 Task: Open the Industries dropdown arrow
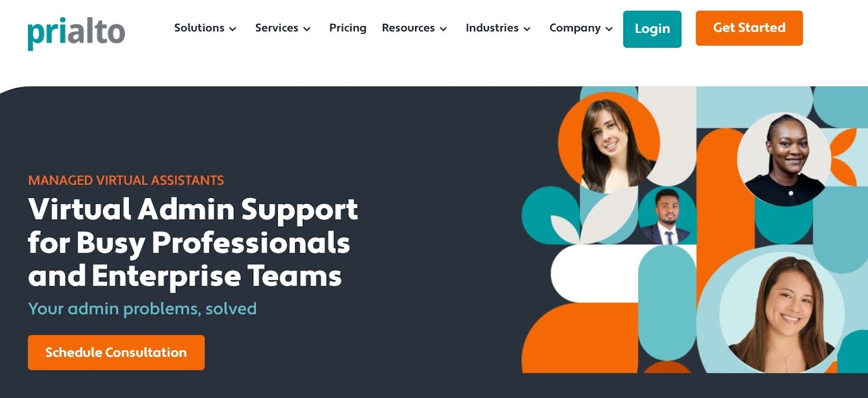point(527,29)
